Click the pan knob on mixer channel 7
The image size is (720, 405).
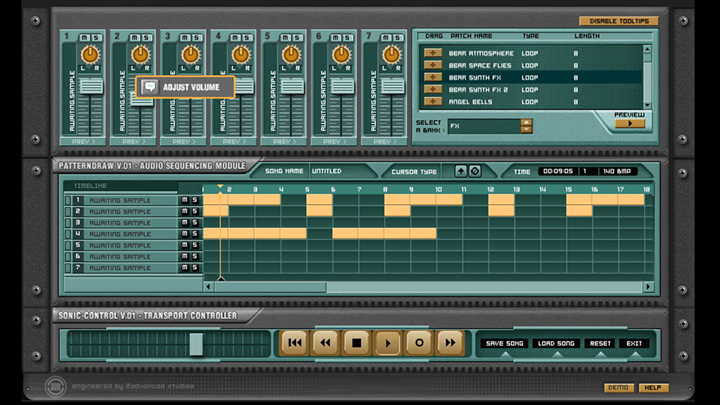pos(391,55)
